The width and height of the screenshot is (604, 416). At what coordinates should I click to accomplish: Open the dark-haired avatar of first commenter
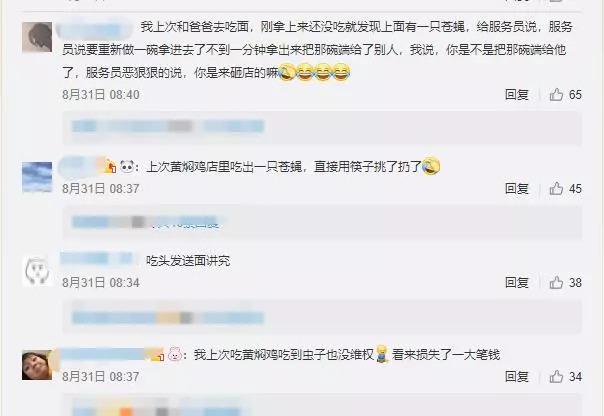[37, 37]
